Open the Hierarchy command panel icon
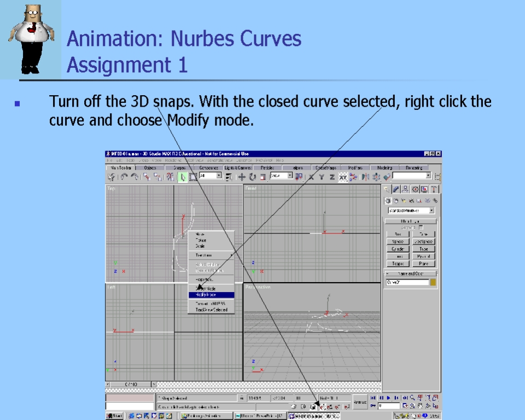 405,189
